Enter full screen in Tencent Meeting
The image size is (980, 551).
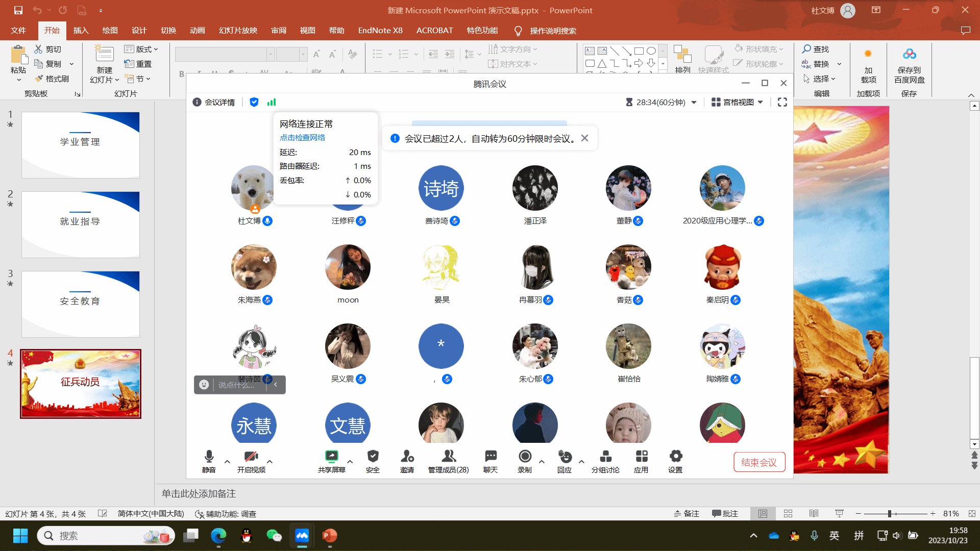pos(782,103)
